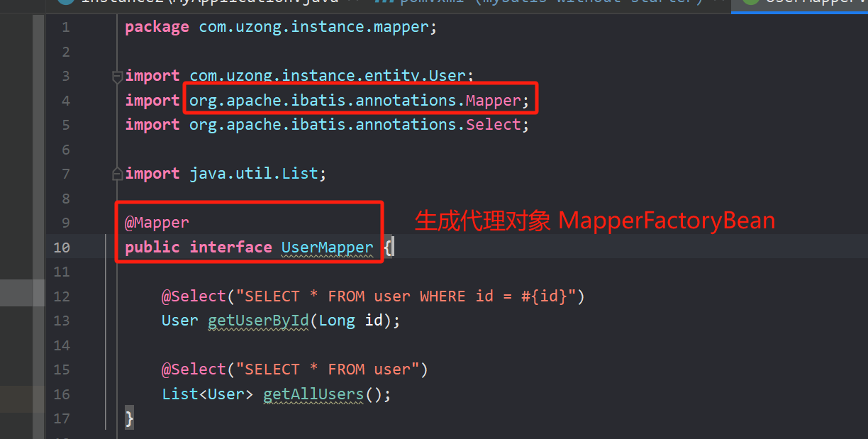This screenshot has width=868, height=439.
Task: Click fold marker beside import java.util.List
Action: (x=118, y=174)
